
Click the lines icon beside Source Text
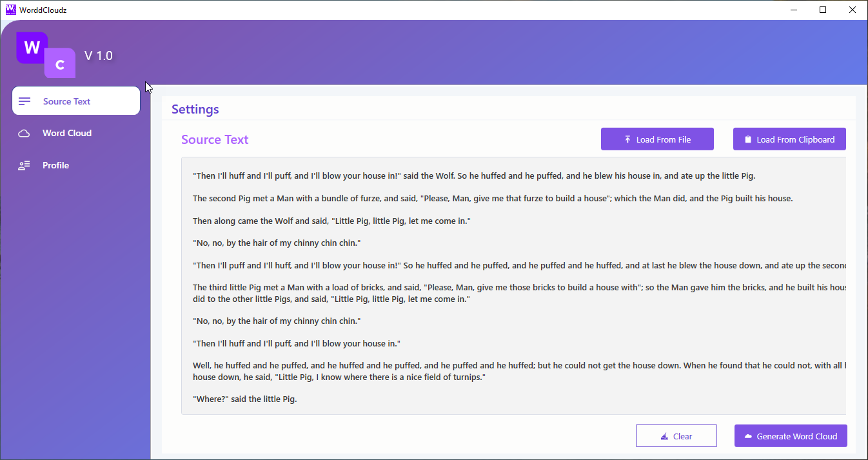point(25,101)
